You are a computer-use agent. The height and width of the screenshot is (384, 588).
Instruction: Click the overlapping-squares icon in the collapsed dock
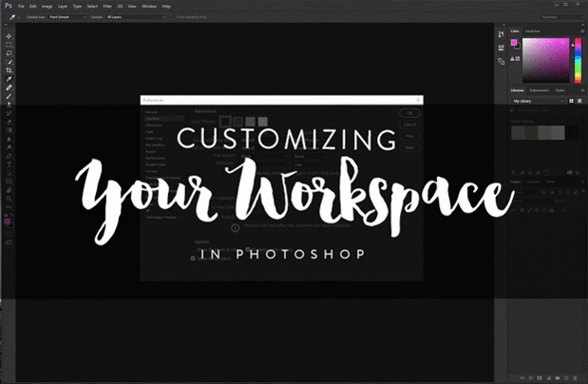pos(501,61)
